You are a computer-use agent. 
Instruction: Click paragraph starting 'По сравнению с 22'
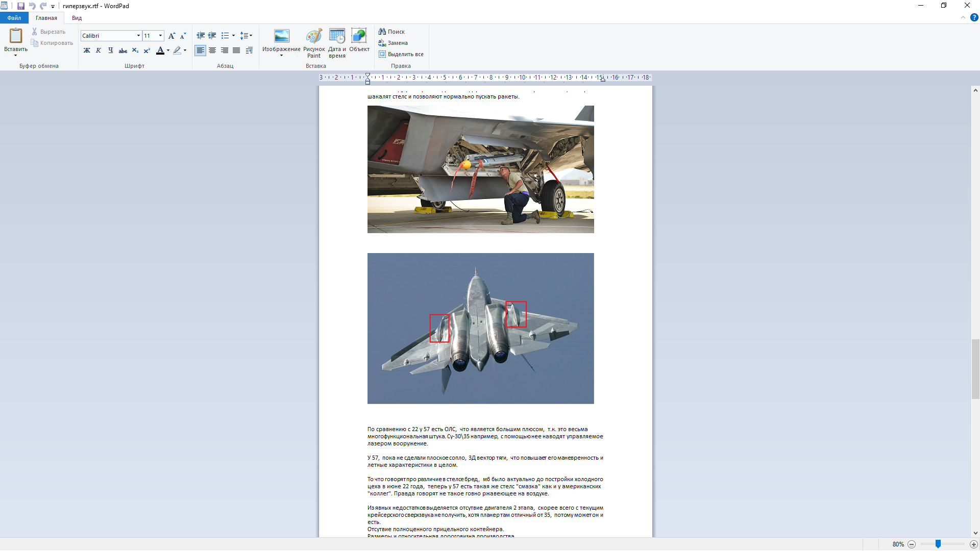pos(485,436)
